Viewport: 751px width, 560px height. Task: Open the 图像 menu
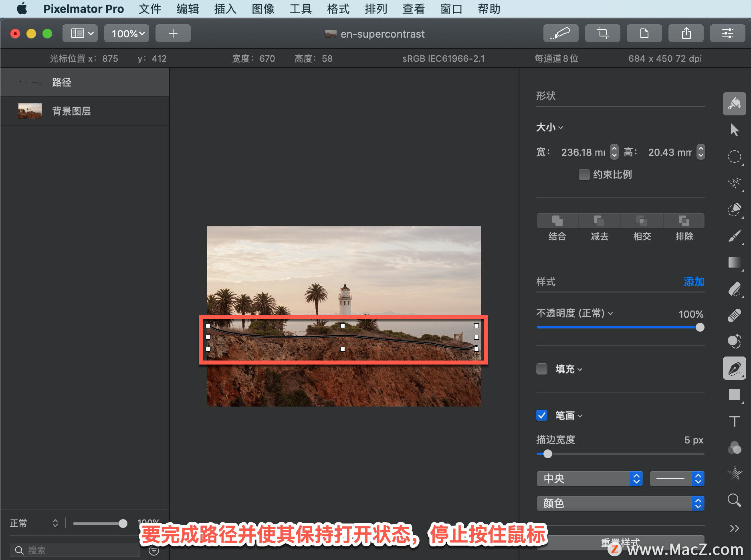(x=263, y=9)
